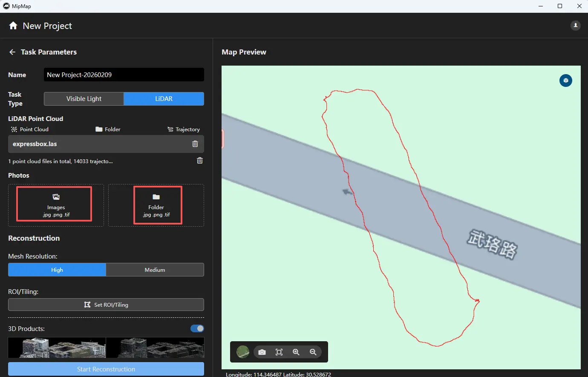Viewport: 588px width, 377px height.
Task: Select Medium mesh resolution
Action: (155, 270)
